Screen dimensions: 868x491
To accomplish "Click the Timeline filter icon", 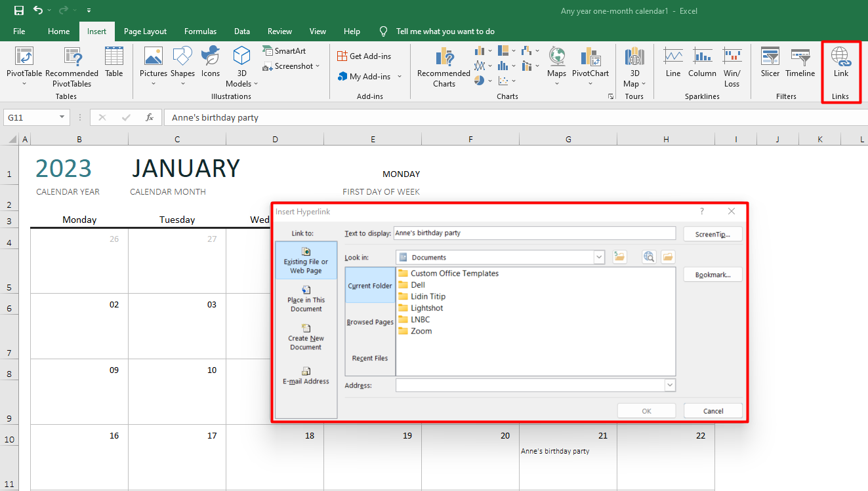I will 800,58.
